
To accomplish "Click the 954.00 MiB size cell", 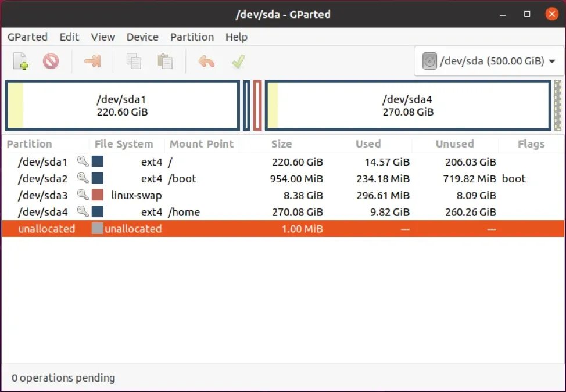I will [296, 178].
